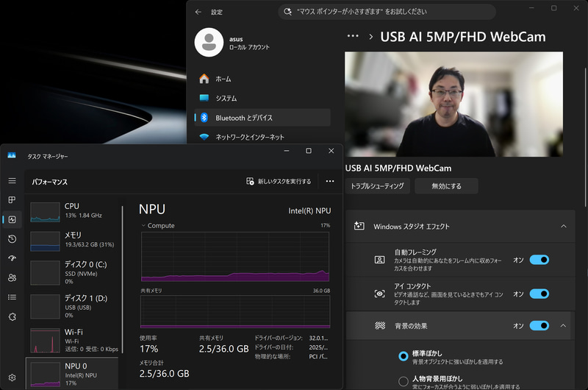Click the Task Manager sidebar list scrollbar
The width and height of the screenshot is (588, 390).
click(x=122, y=280)
